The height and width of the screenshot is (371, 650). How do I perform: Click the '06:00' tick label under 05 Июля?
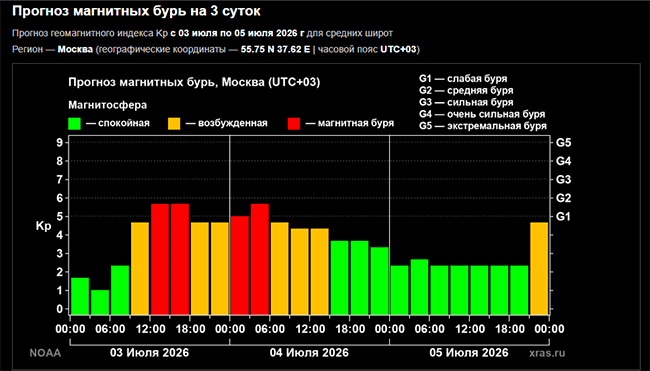(x=429, y=329)
